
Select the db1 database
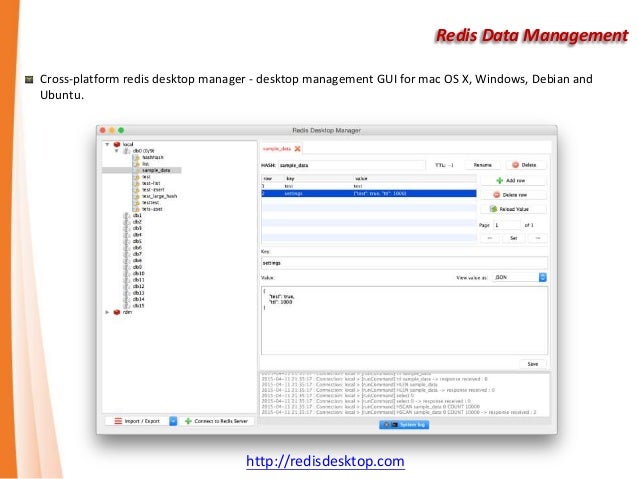coord(137,215)
